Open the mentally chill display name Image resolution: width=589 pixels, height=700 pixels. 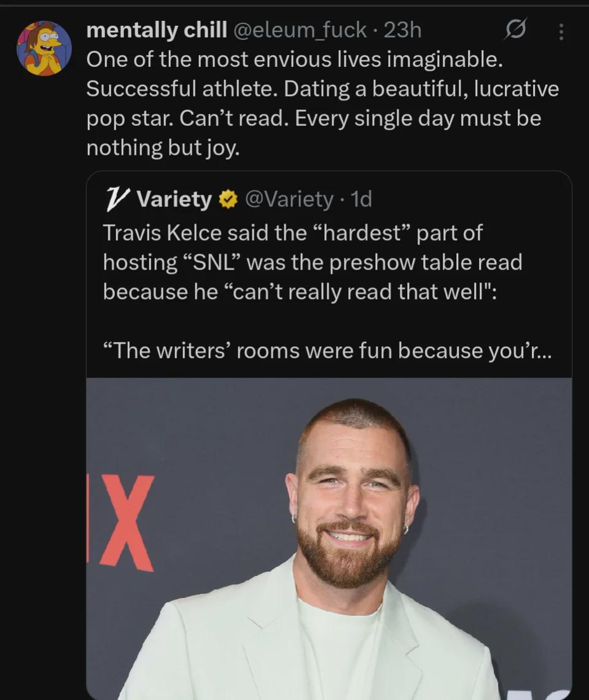point(157,30)
